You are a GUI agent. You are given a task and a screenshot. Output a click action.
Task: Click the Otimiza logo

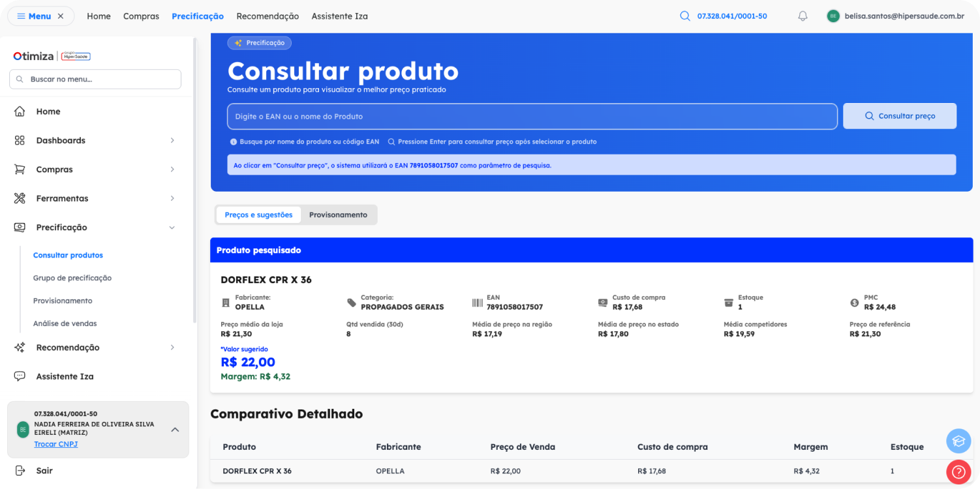33,56
